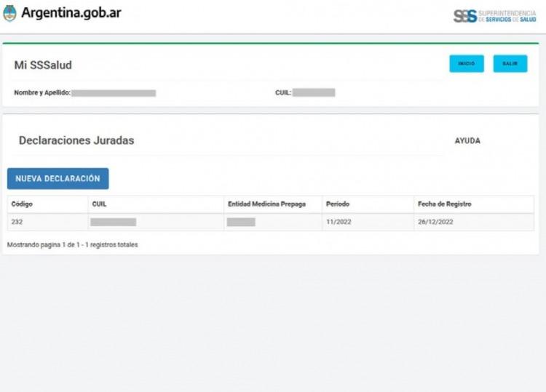
Task: Click the Periodo column header
Action: [338, 204]
